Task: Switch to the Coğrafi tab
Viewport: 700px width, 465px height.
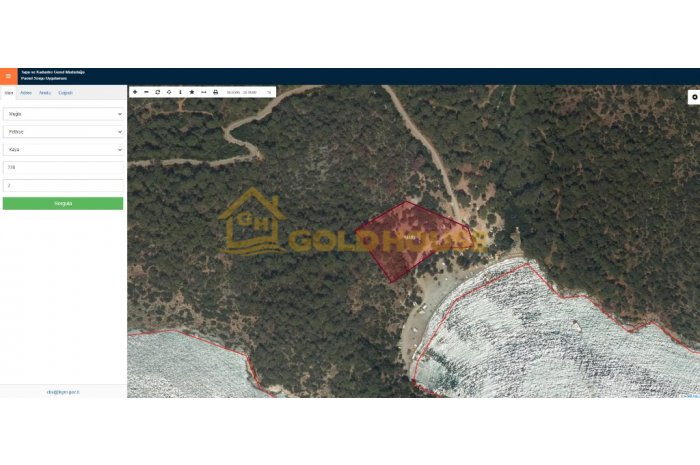Action: [66, 93]
